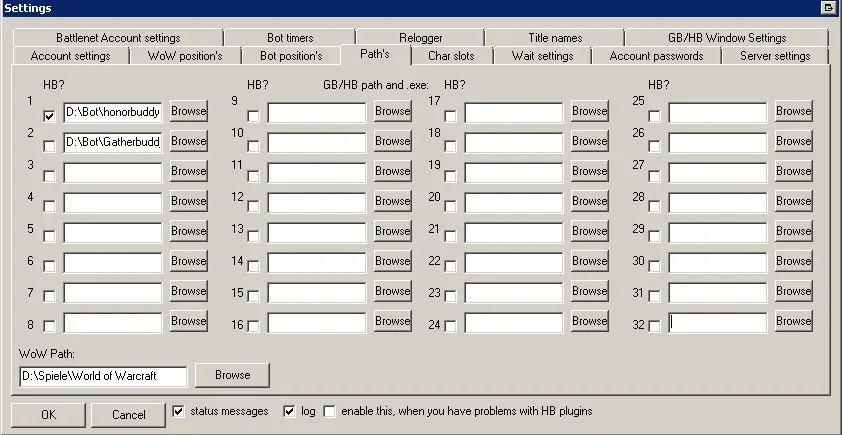Click Browse for path 32
Image resolution: width=842 pixels, height=435 pixels.
pos(793,321)
